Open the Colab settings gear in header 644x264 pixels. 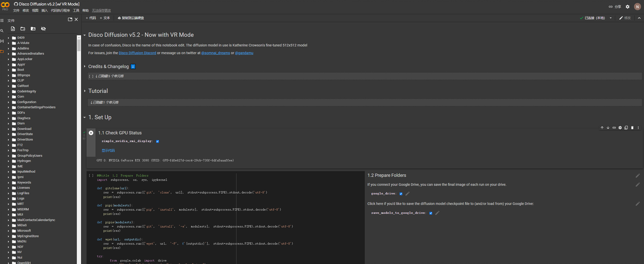click(627, 7)
